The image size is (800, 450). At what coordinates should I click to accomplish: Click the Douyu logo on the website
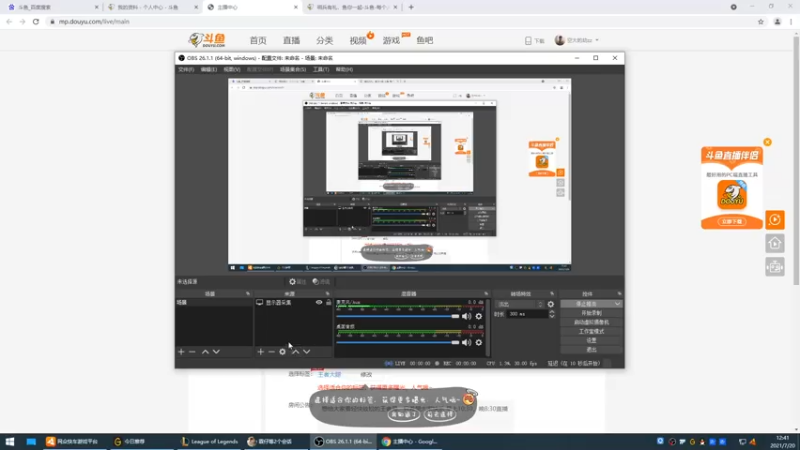pyautogui.click(x=207, y=40)
